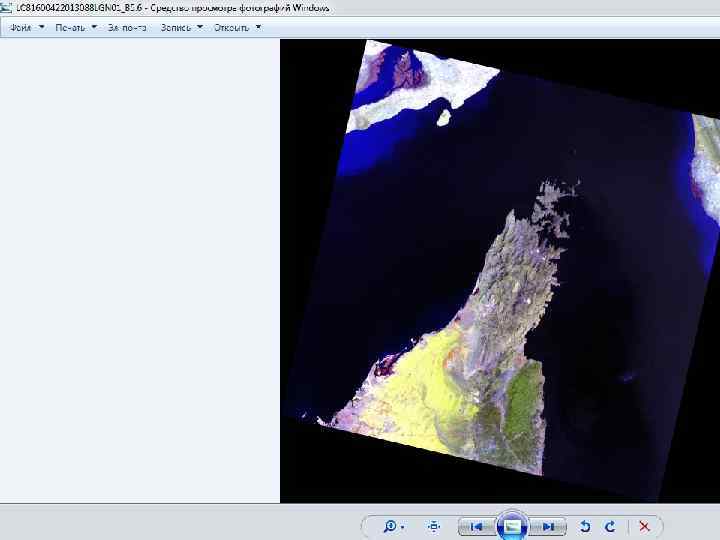Rotate the image clockwise
Image resolution: width=720 pixels, height=540 pixels.
[610, 526]
